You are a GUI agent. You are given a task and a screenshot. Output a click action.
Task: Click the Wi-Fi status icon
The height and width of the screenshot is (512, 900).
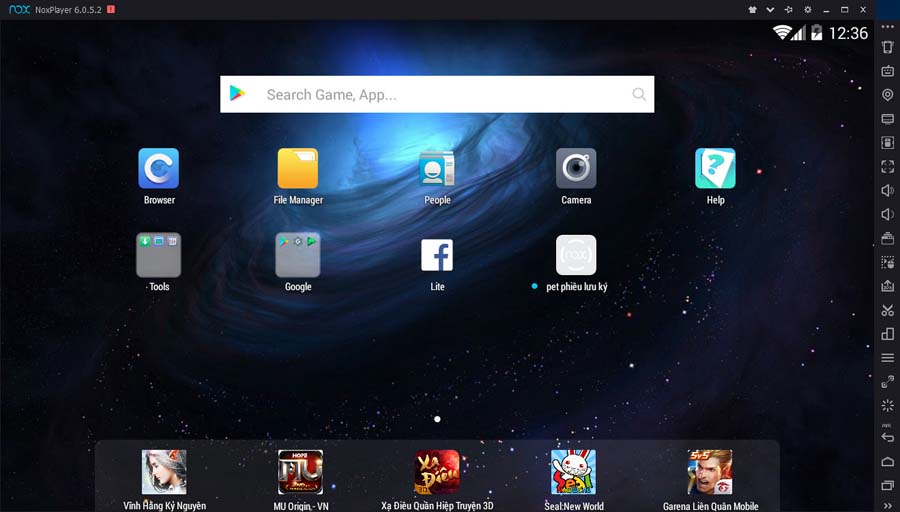pos(782,33)
